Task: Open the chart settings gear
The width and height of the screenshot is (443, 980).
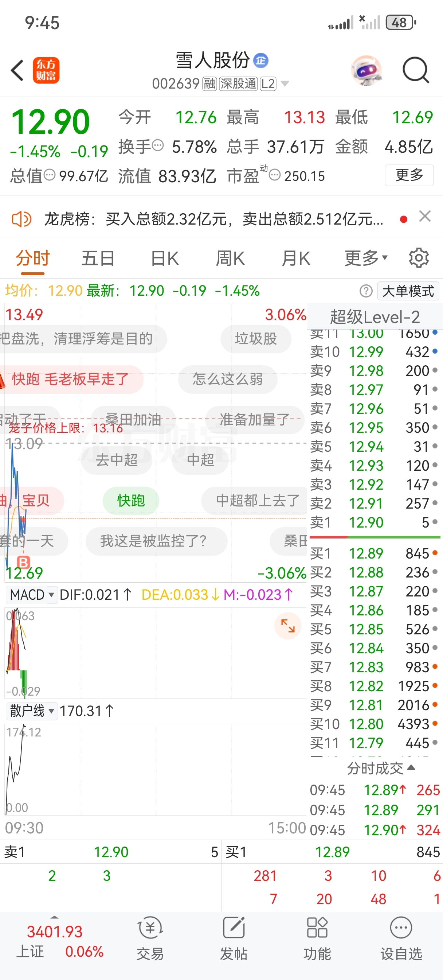Action: (419, 258)
